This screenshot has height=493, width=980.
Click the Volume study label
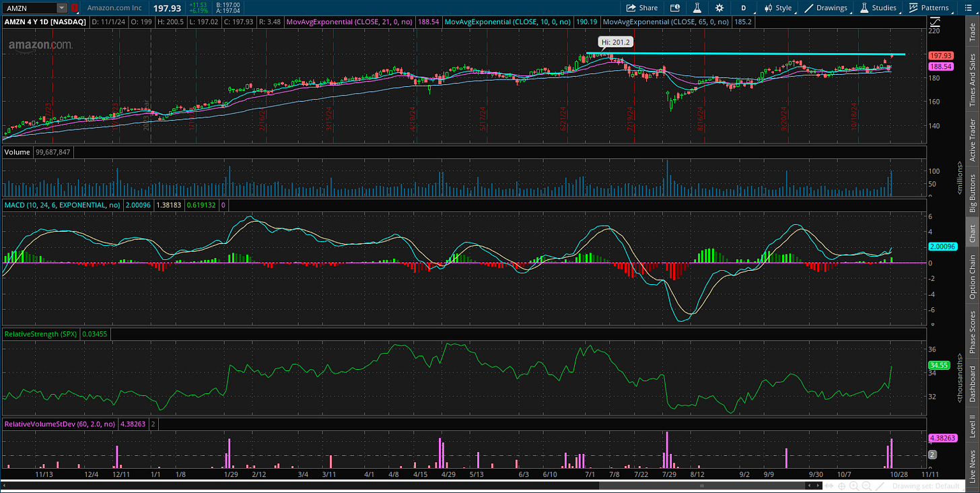point(17,152)
